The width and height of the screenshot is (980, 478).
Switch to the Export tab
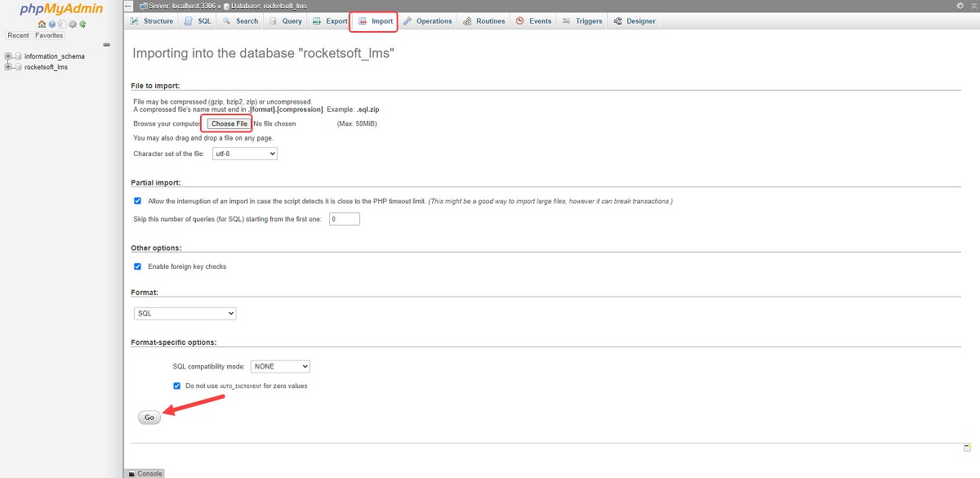tap(332, 21)
